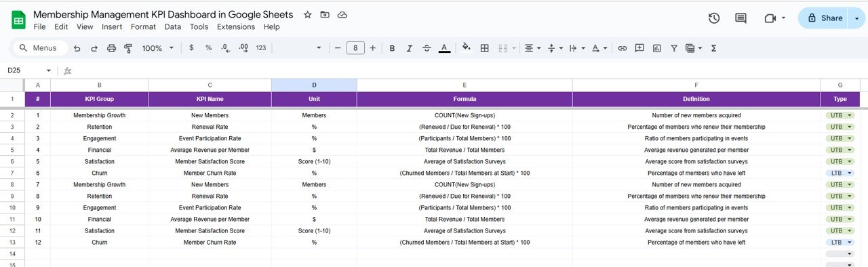Open the Name Box D25 dropdown
This screenshot has height=267, width=868.
[x=49, y=70]
